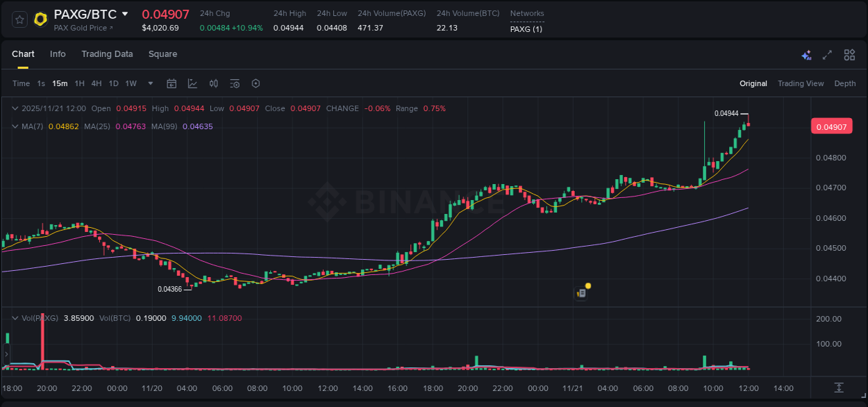Collapse the Vol(PAXG) panel chevron
Screen dimensions: 868x407
pyautogui.click(x=14, y=318)
